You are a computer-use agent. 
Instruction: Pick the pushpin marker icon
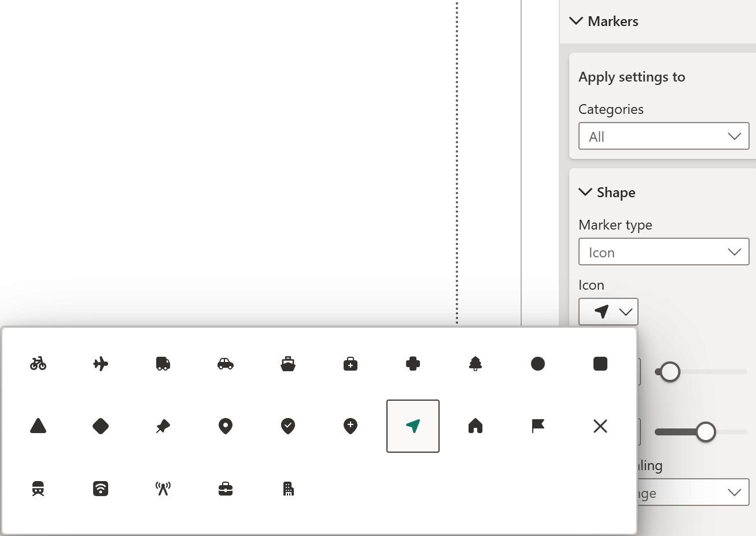163,426
